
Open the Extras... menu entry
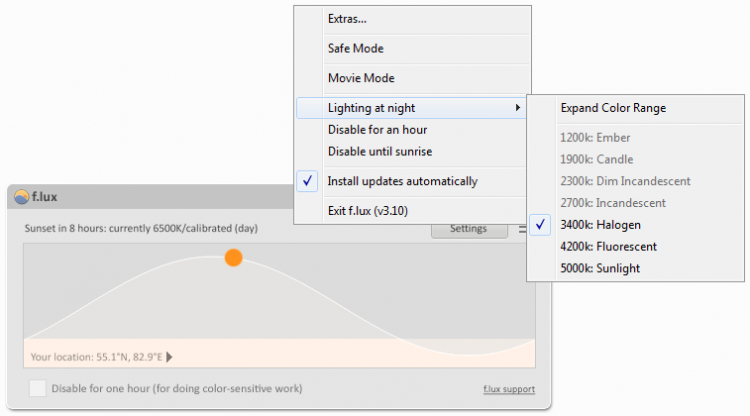347,19
